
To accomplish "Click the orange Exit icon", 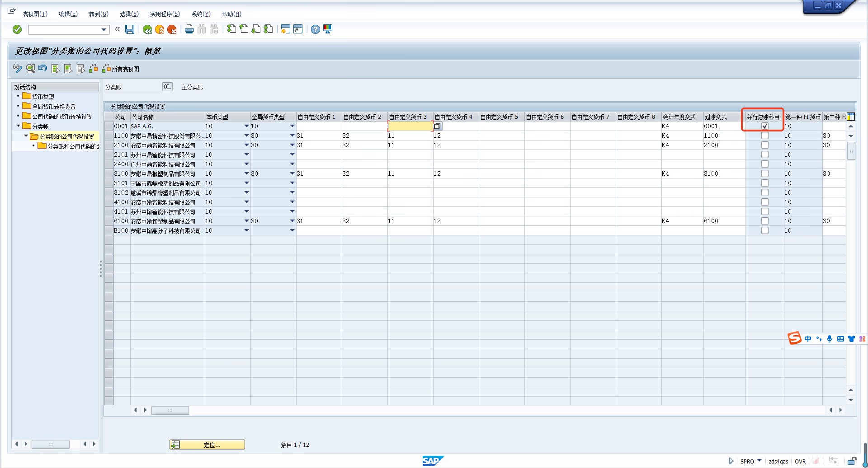I will point(160,29).
